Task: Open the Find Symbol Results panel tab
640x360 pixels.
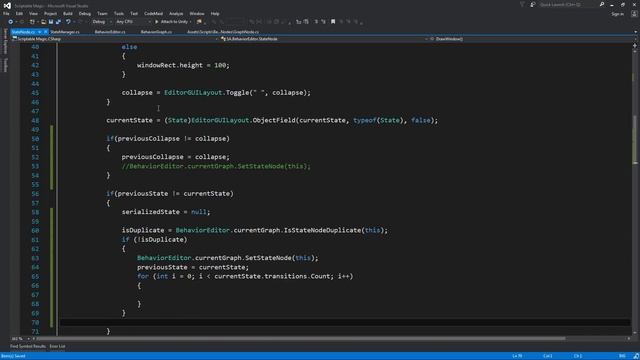Action: (28, 347)
